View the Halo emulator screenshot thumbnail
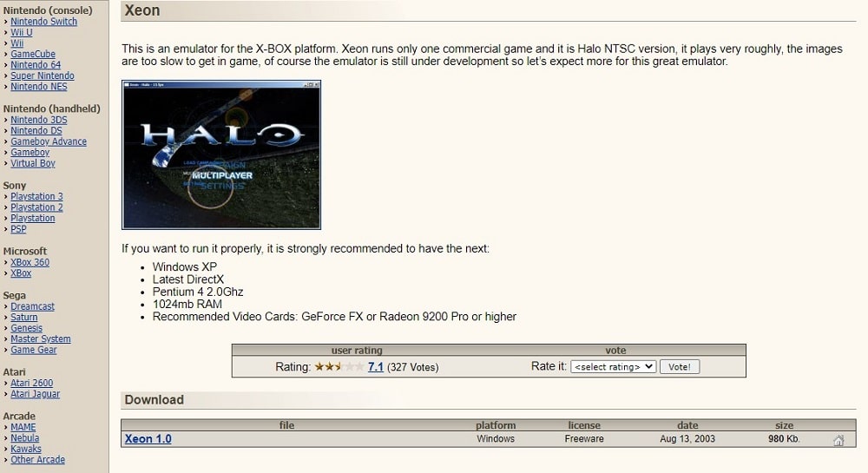Image resolution: width=868 pixels, height=473 pixels. tap(221, 154)
